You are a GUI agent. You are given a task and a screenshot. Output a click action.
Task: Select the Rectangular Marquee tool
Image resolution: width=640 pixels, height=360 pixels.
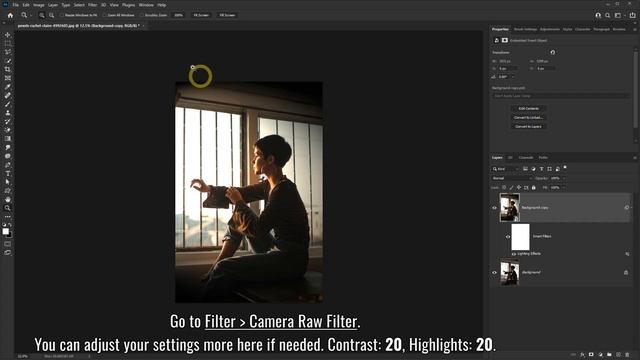[x=7, y=43]
